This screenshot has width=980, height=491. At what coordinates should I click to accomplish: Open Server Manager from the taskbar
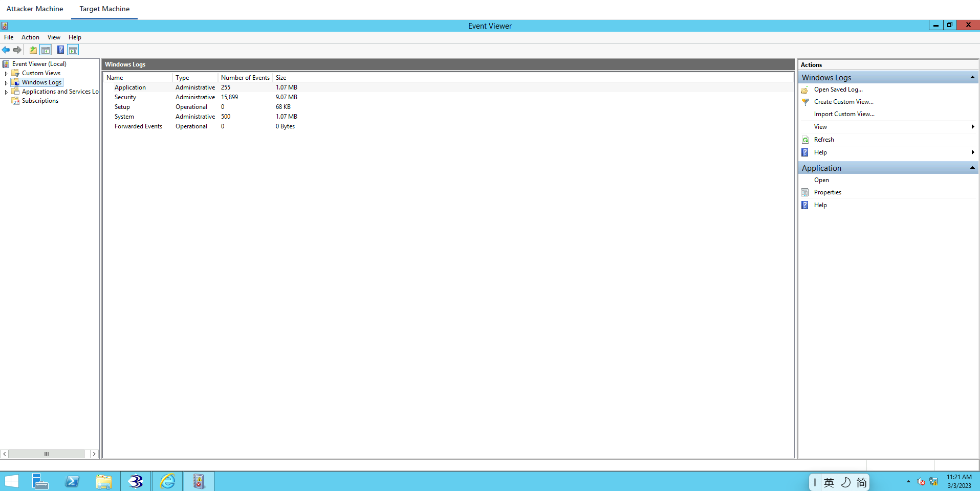(40, 481)
